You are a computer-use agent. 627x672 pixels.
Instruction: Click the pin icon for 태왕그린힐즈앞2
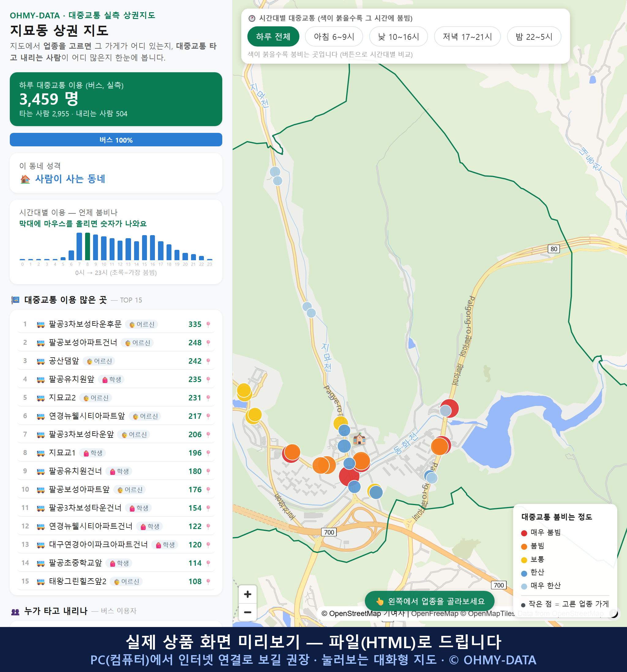(208, 581)
